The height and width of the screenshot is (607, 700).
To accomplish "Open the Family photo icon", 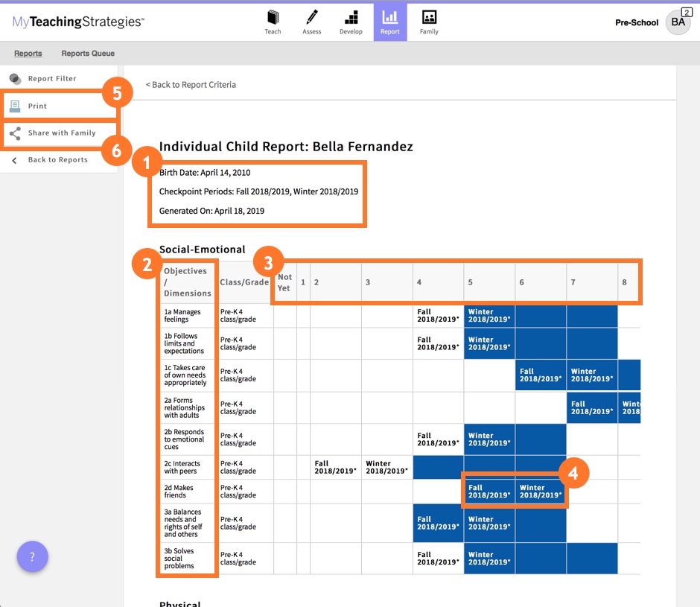I will (x=429, y=18).
